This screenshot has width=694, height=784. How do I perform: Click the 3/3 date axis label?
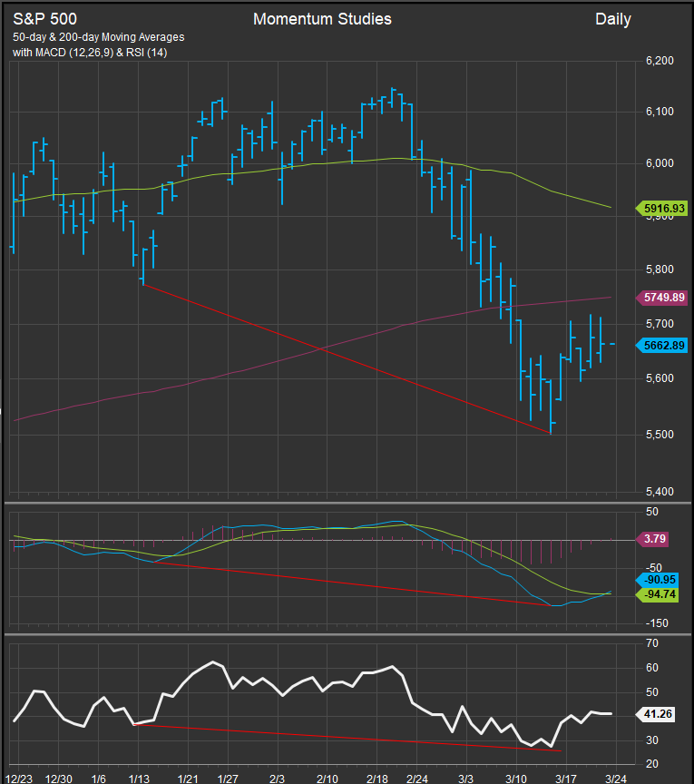point(466,779)
